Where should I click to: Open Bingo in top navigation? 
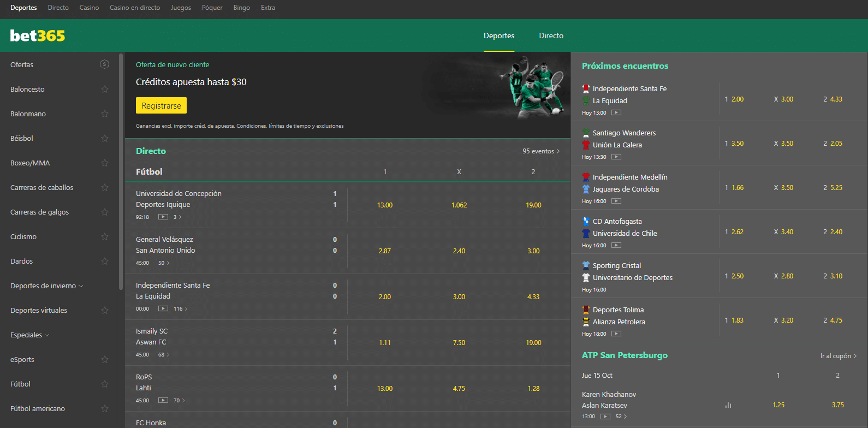coord(242,8)
